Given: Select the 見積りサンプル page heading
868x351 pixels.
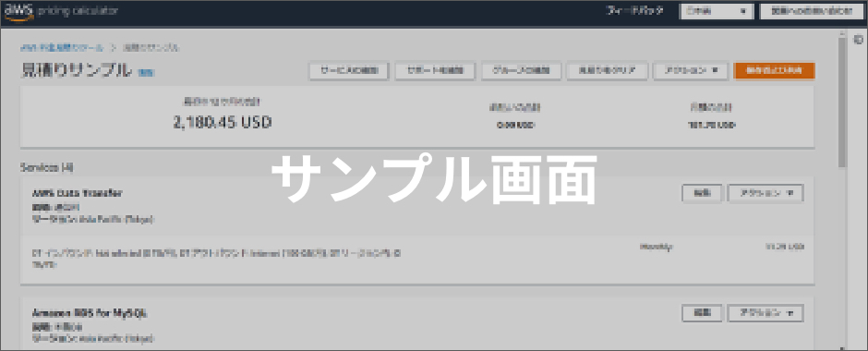Looking at the screenshot, I should click(x=77, y=70).
